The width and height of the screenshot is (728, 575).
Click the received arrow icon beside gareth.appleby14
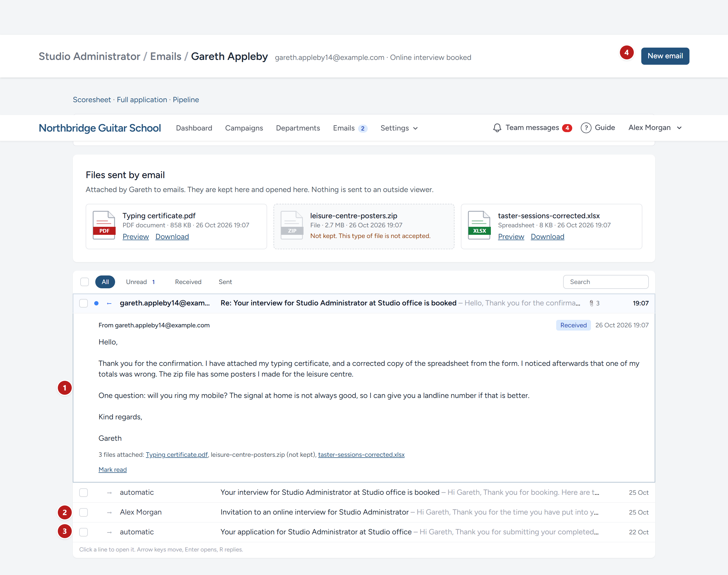pos(109,303)
